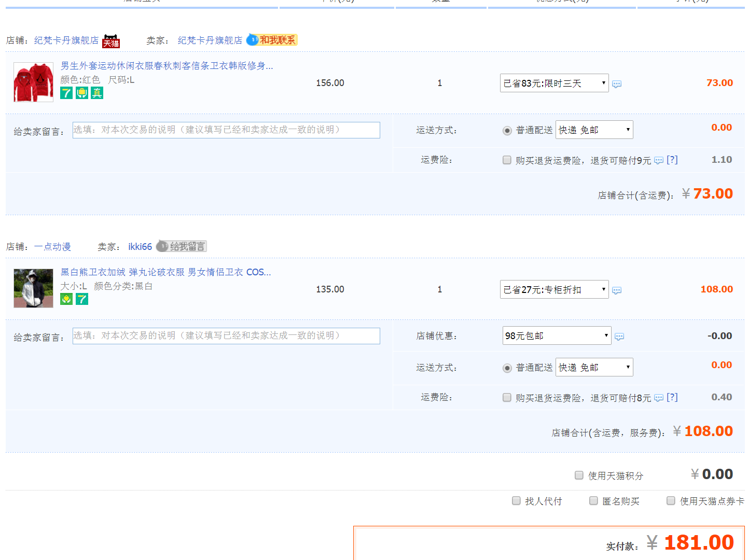Check the 找人代付 option
The image size is (748, 560).
(x=516, y=501)
